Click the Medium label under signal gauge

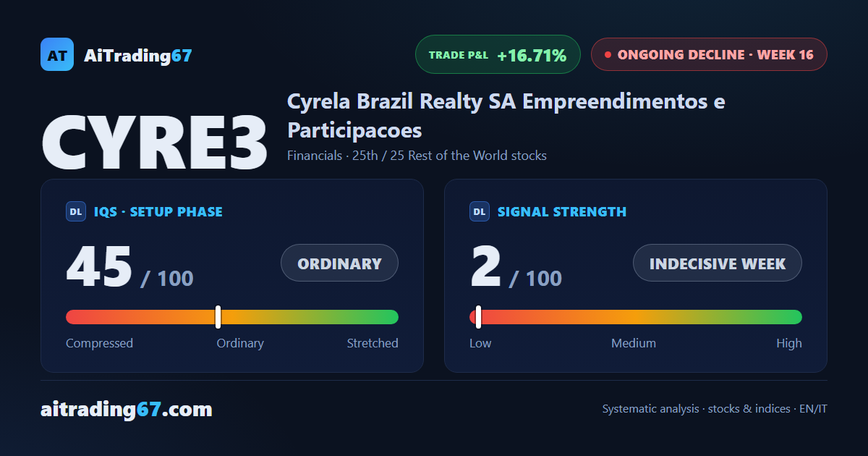tap(634, 343)
